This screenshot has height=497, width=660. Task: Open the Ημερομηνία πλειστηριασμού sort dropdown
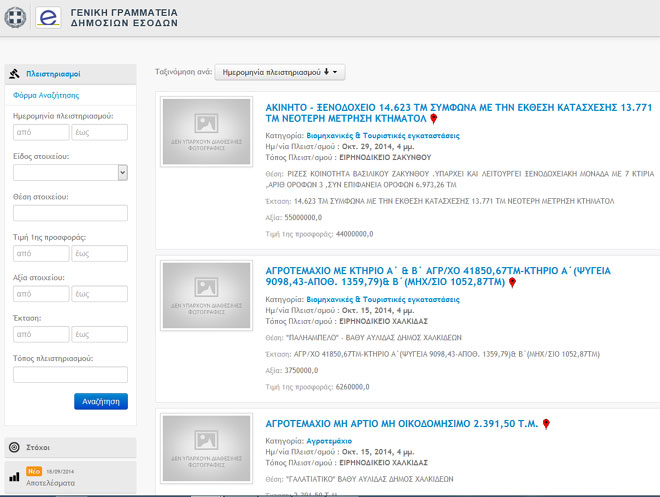280,72
